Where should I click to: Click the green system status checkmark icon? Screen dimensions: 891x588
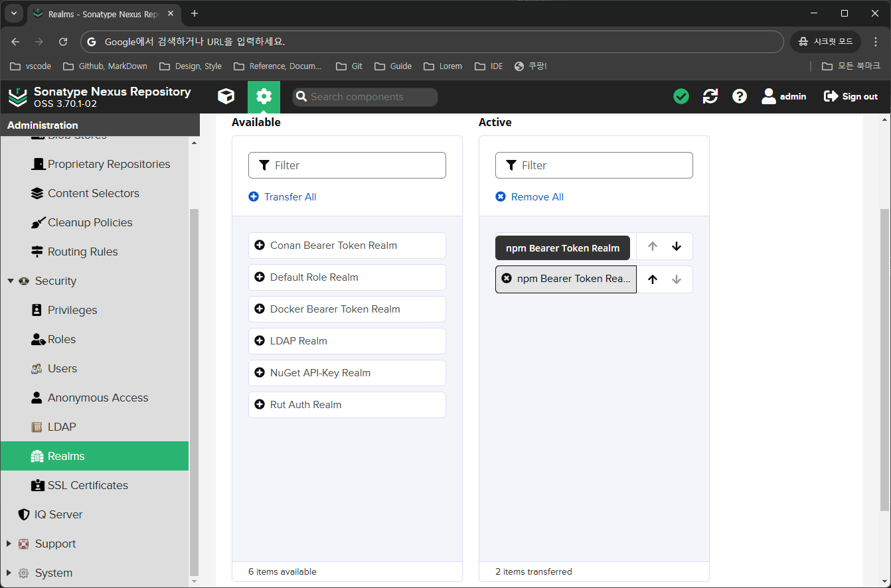tap(681, 97)
